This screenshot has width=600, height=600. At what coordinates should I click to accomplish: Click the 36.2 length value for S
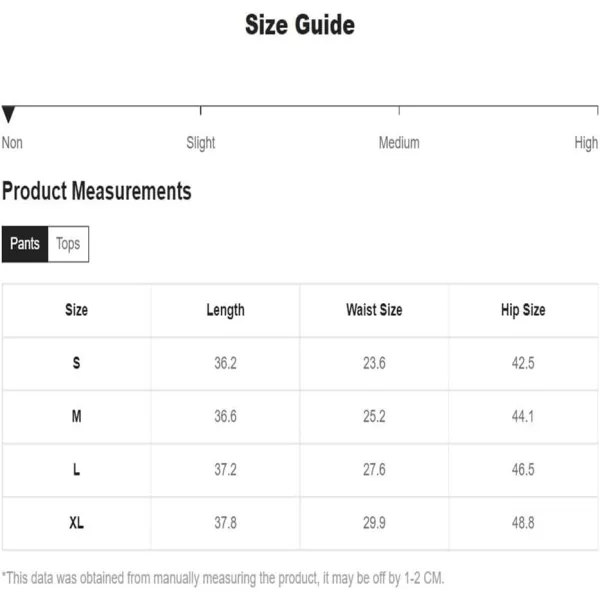[x=225, y=363]
